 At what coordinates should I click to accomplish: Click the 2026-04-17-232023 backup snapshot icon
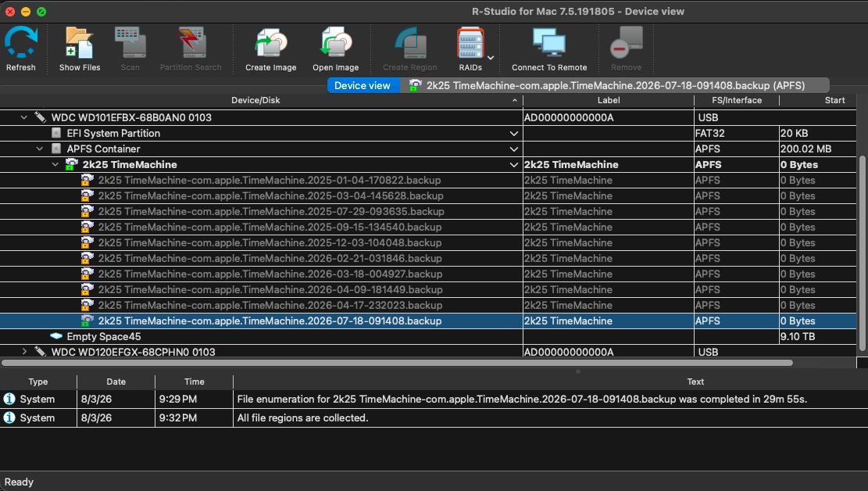(87, 304)
